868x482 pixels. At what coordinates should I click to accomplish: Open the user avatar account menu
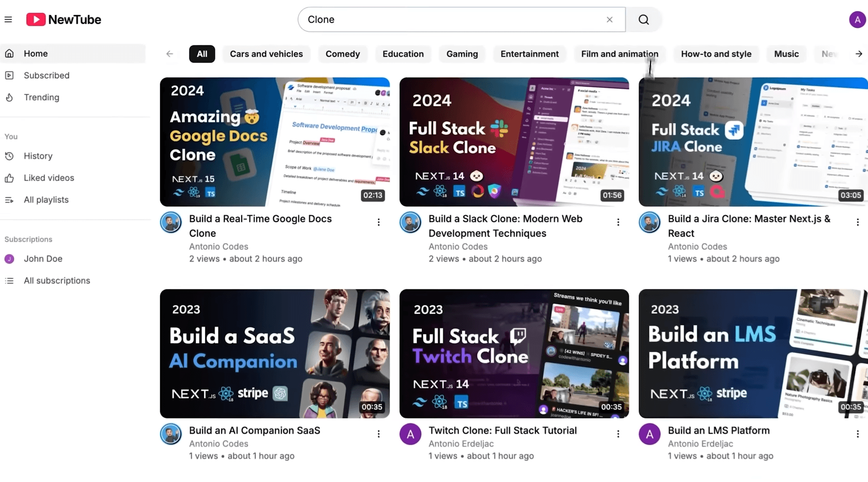coord(857,20)
